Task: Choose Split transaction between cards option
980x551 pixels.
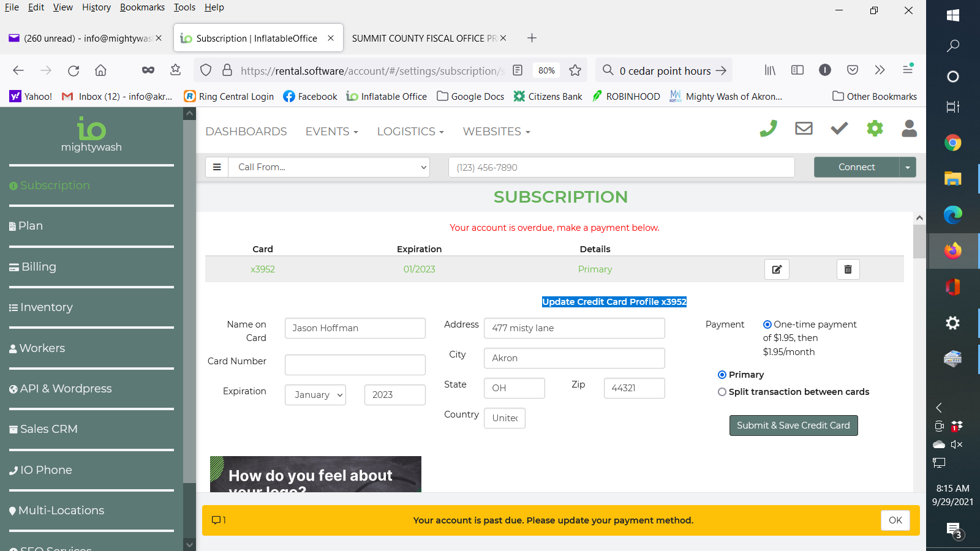Action: (x=722, y=392)
